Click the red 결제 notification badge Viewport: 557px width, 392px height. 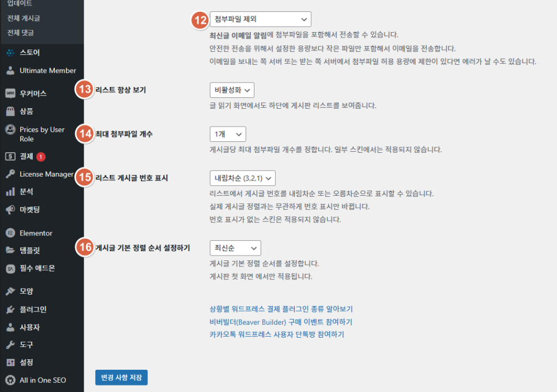click(x=41, y=157)
